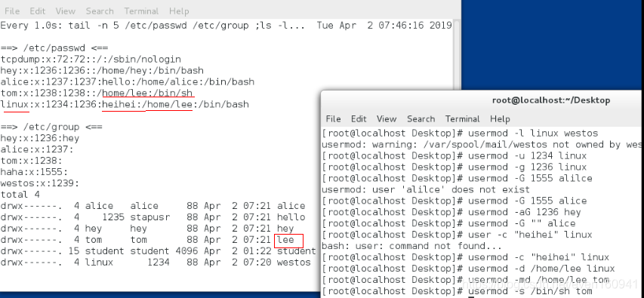Open View menu in the back terminal window
The width and height of the screenshot is (644, 298).
[65, 11]
